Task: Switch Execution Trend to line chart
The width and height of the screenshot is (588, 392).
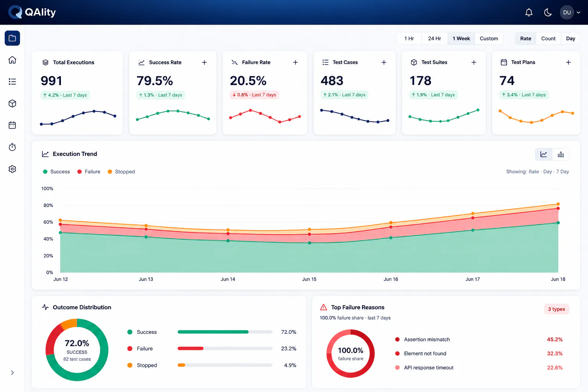Action: (544, 154)
